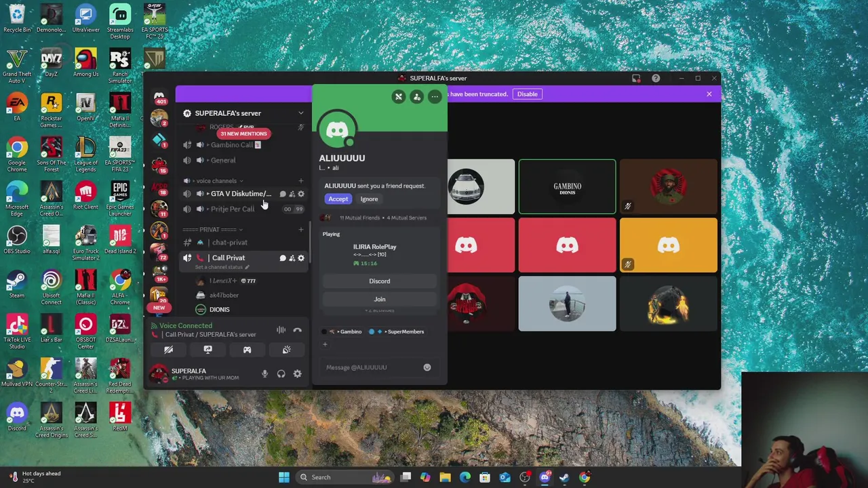Viewport: 868px width, 488px height.
Task: Click friend options icon on profile header
Action: 417,97
